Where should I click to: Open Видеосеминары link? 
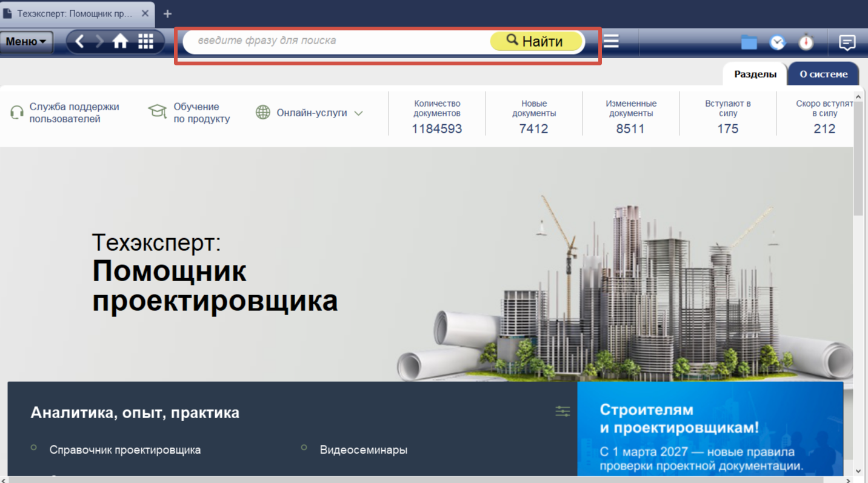364,450
